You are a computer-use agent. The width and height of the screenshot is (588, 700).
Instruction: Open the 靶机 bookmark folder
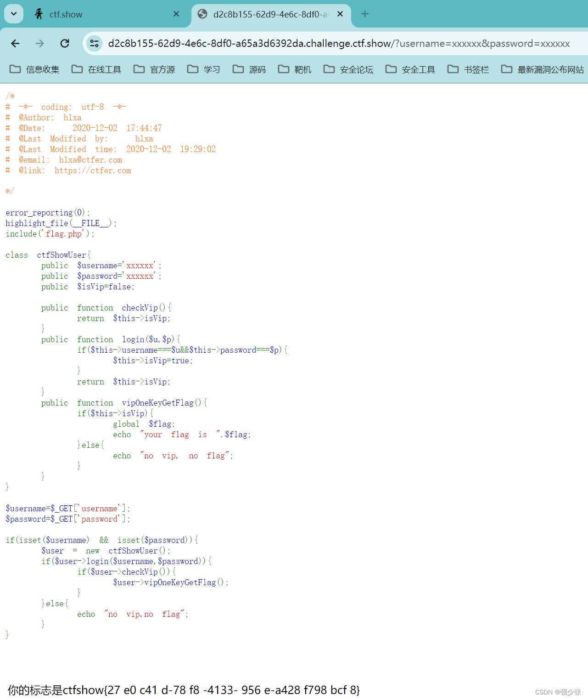point(295,69)
